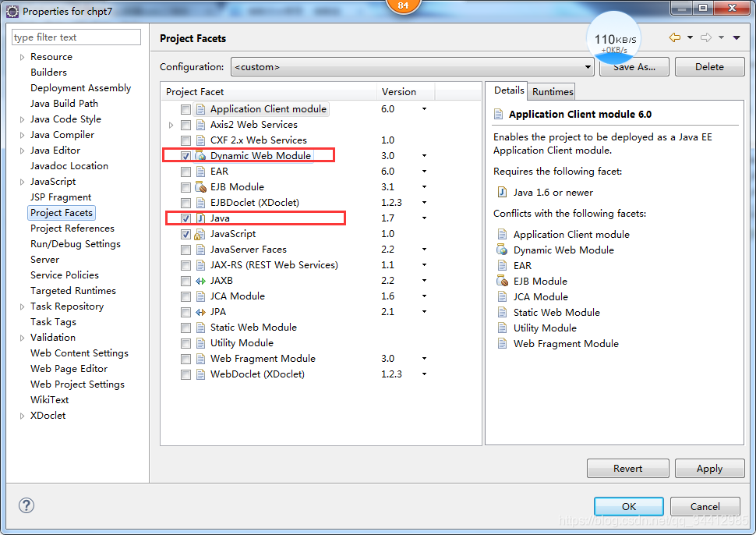This screenshot has height=535, width=756.
Task: Click the Java 1.6 or newer icon
Action: 502,193
